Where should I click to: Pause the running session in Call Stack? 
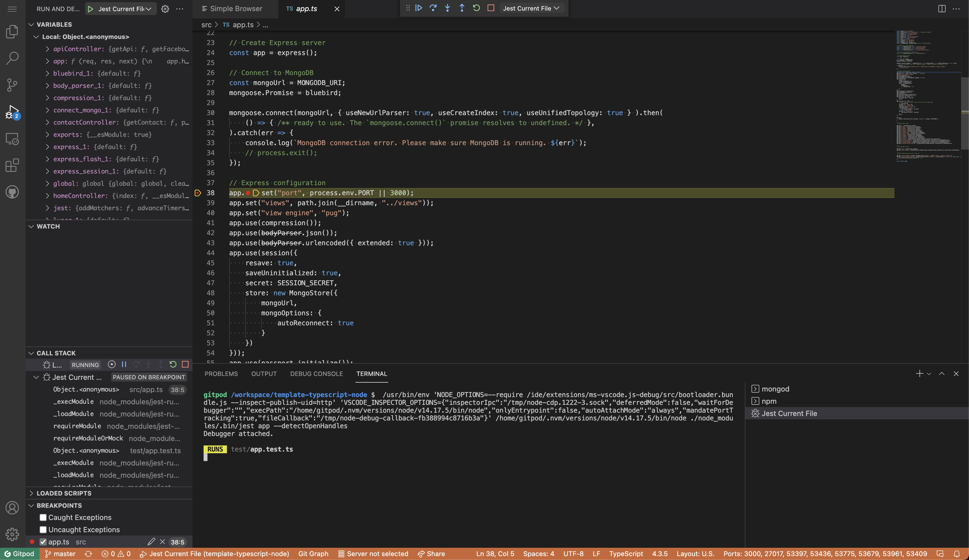tap(124, 364)
